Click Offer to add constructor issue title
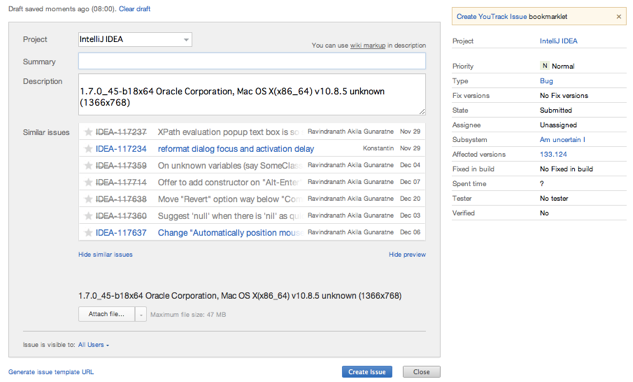Viewport: 633px width, 382px height. pos(230,183)
